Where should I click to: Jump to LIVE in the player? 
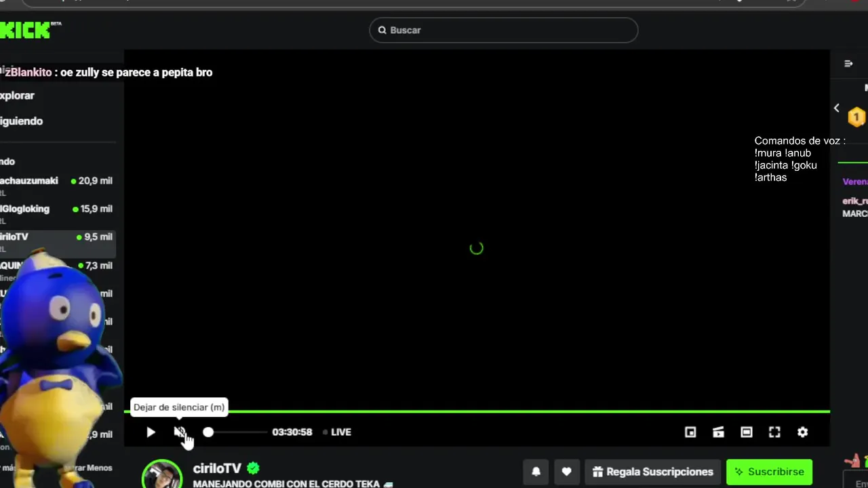[x=337, y=432]
